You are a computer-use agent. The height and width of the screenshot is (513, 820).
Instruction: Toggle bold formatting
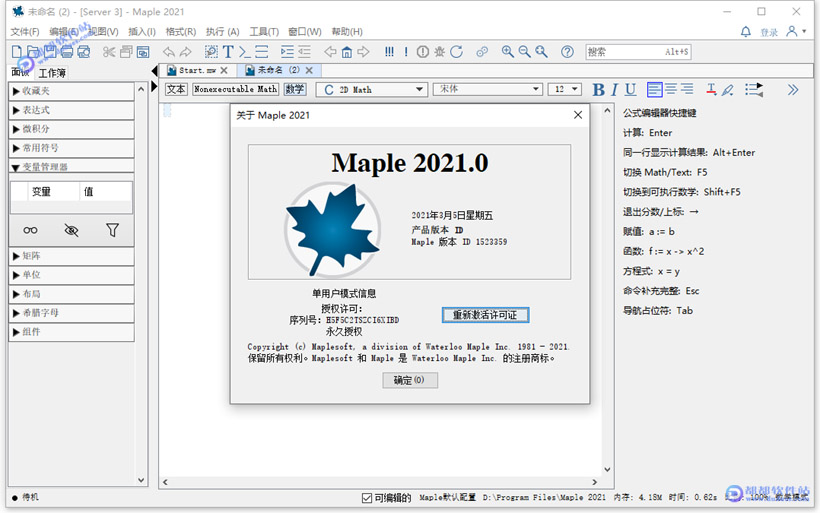(598, 89)
